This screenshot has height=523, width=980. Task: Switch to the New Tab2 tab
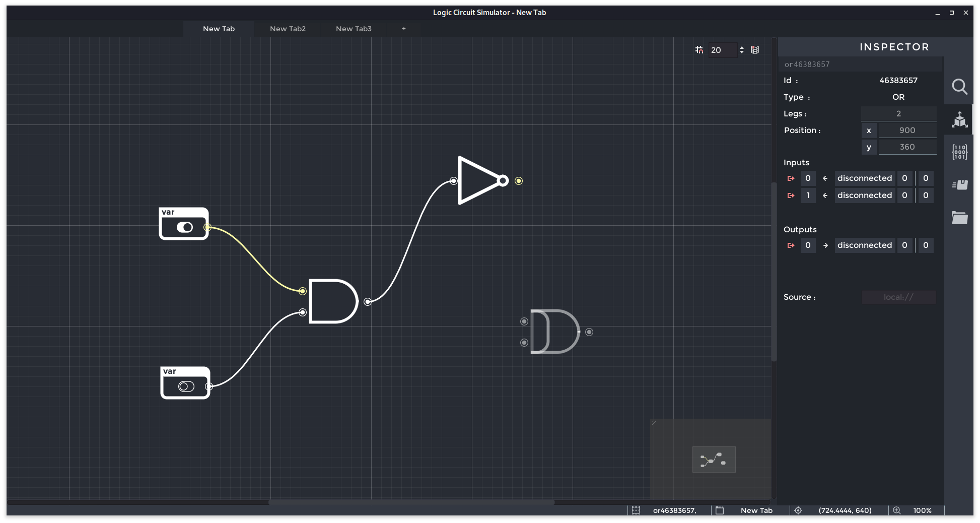(x=288, y=29)
